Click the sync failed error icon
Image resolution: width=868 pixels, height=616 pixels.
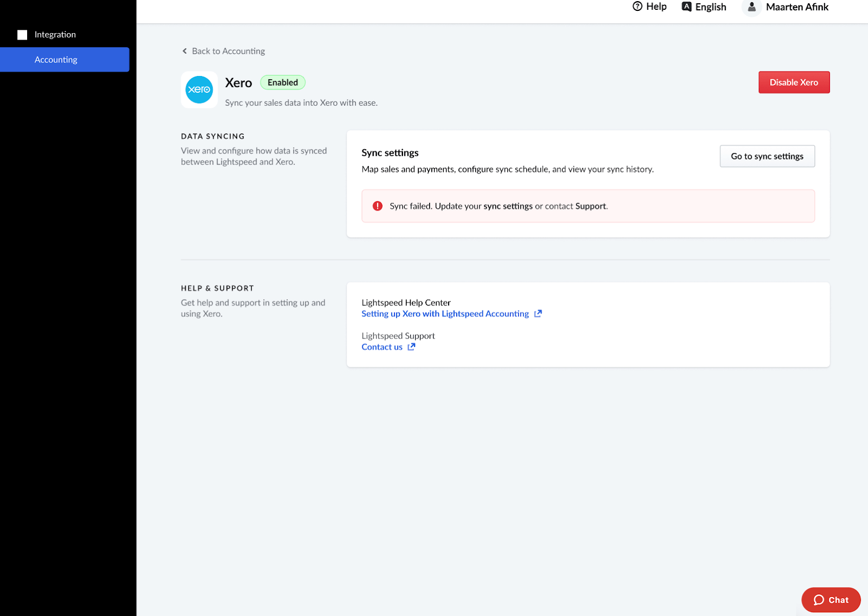tap(377, 206)
